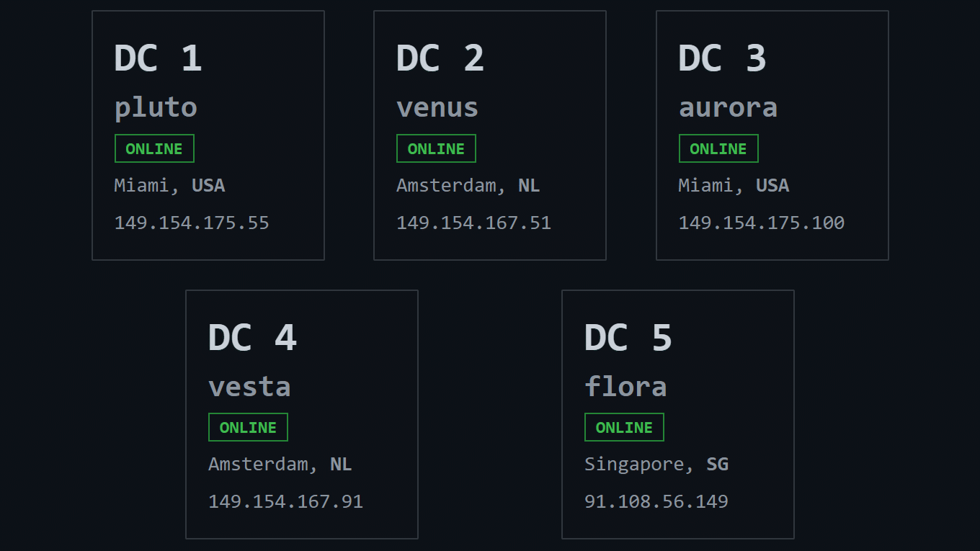The height and width of the screenshot is (551, 980).
Task: Click the DC 3 heading
Action: pos(722,58)
